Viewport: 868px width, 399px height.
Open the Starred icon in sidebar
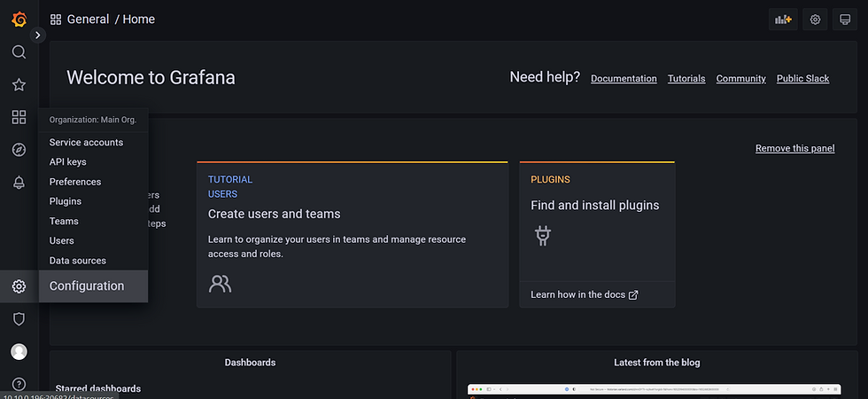pos(19,85)
